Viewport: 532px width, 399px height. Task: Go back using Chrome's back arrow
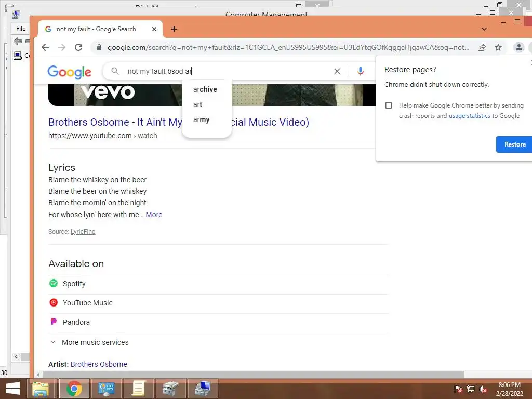pos(45,47)
